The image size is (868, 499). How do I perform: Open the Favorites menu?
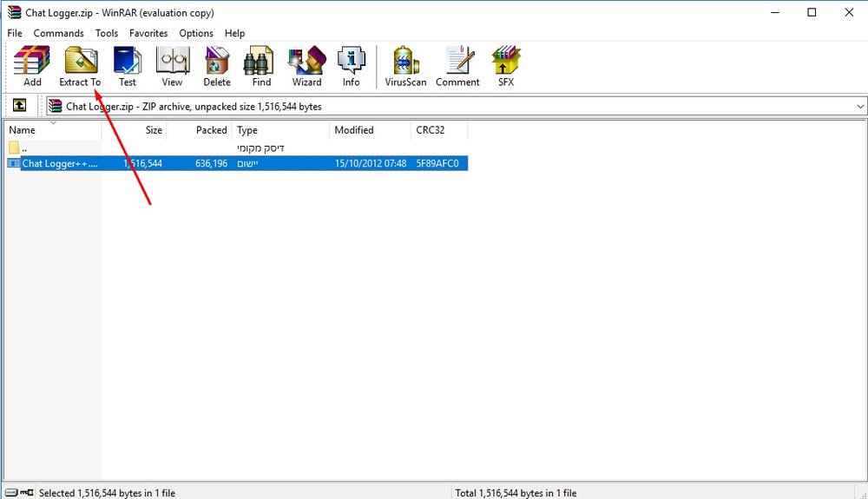pyautogui.click(x=148, y=33)
